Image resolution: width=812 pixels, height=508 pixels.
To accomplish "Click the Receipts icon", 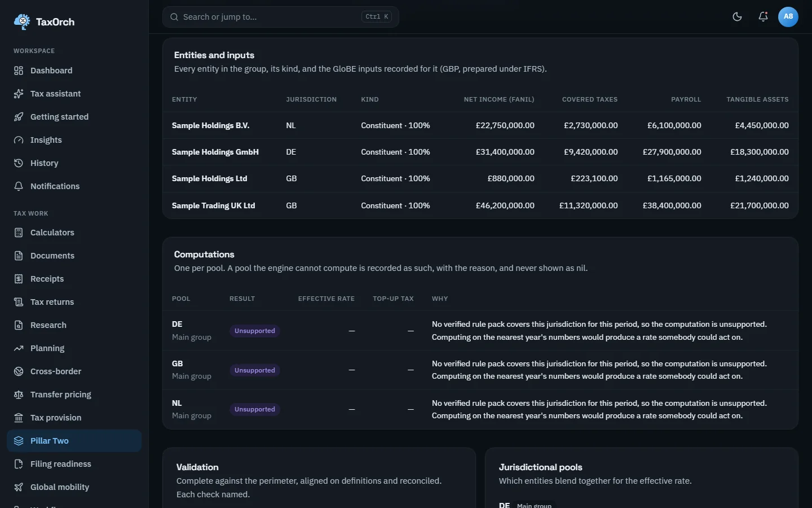I will point(19,279).
